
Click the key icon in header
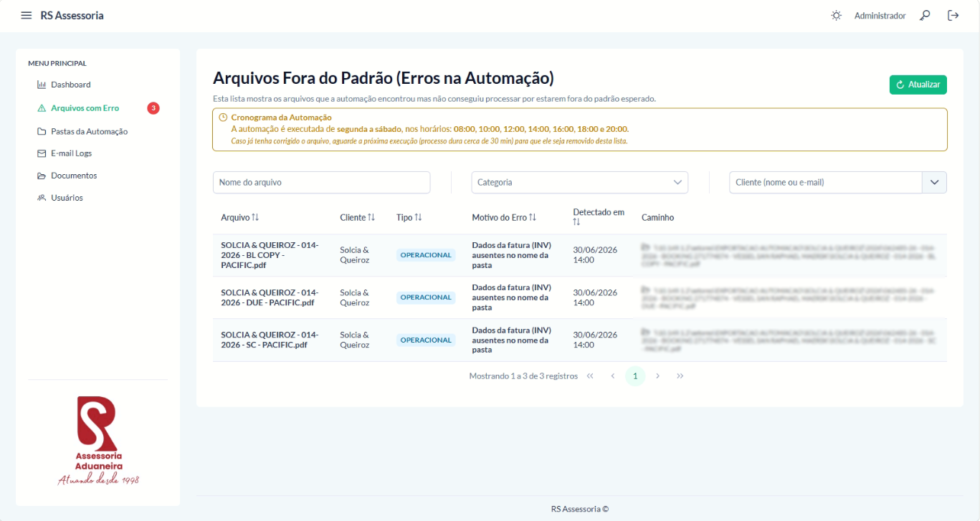(926, 15)
